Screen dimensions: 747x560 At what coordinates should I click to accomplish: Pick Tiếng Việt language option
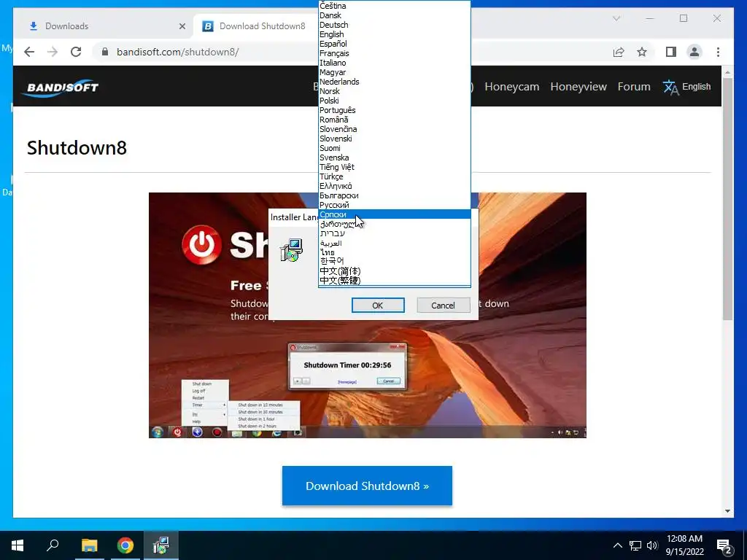click(395, 167)
